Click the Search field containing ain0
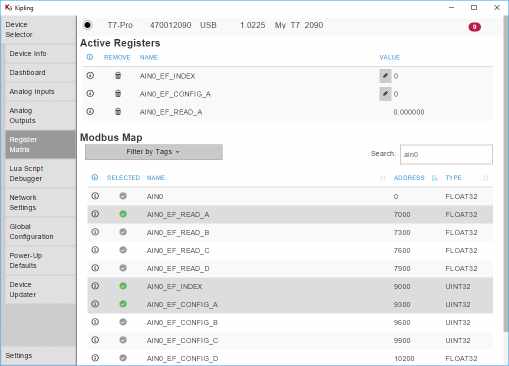The height and width of the screenshot is (366, 509). tap(446, 154)
